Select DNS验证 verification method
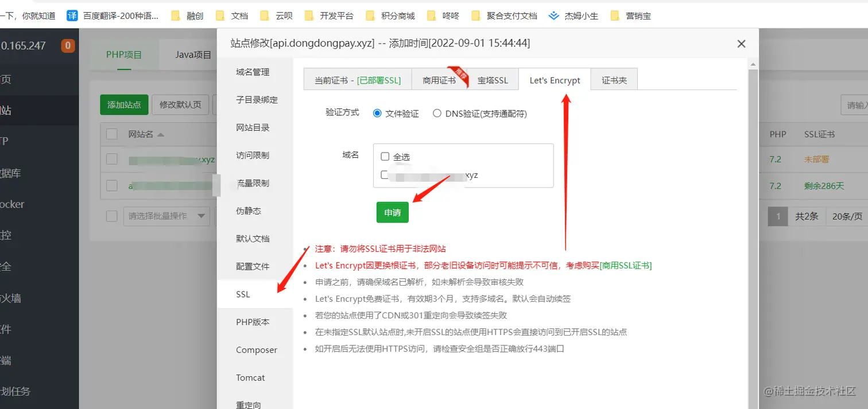The image size is (868, 409). [x=437, y=114]
